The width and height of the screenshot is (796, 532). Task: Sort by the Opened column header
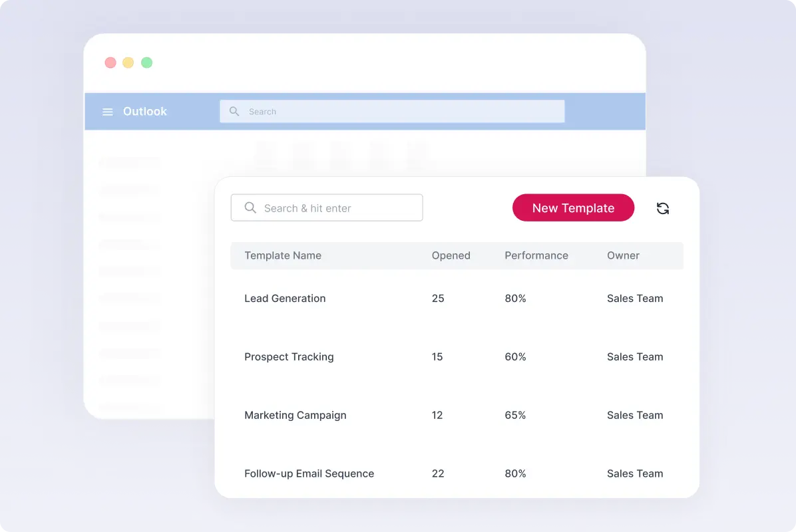[451, 255]
